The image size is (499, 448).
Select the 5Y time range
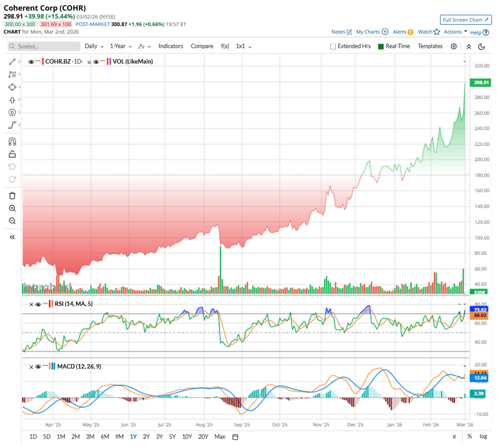click(x=172, y=437)
